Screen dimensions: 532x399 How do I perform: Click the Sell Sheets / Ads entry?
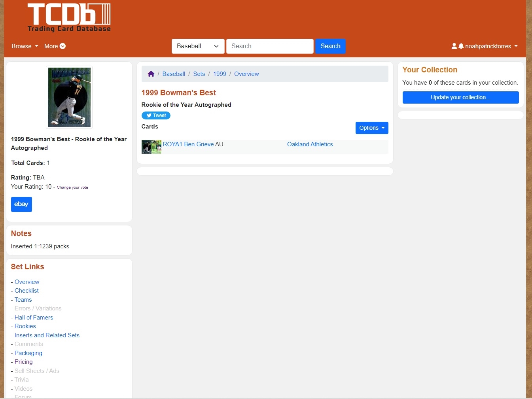37,371
